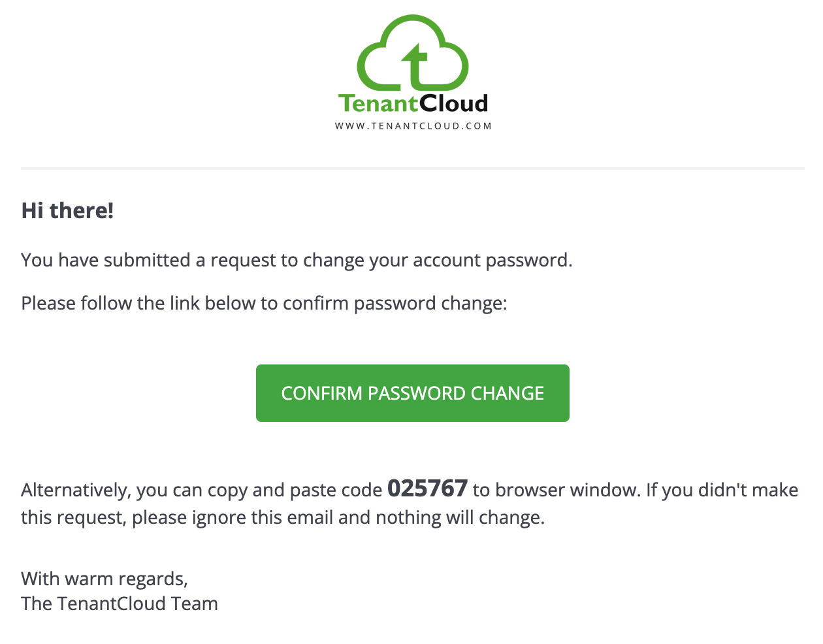Click the green cloud logo icon
The height and width of the screenshot is (644, 823).
click(x=413, y=54)
